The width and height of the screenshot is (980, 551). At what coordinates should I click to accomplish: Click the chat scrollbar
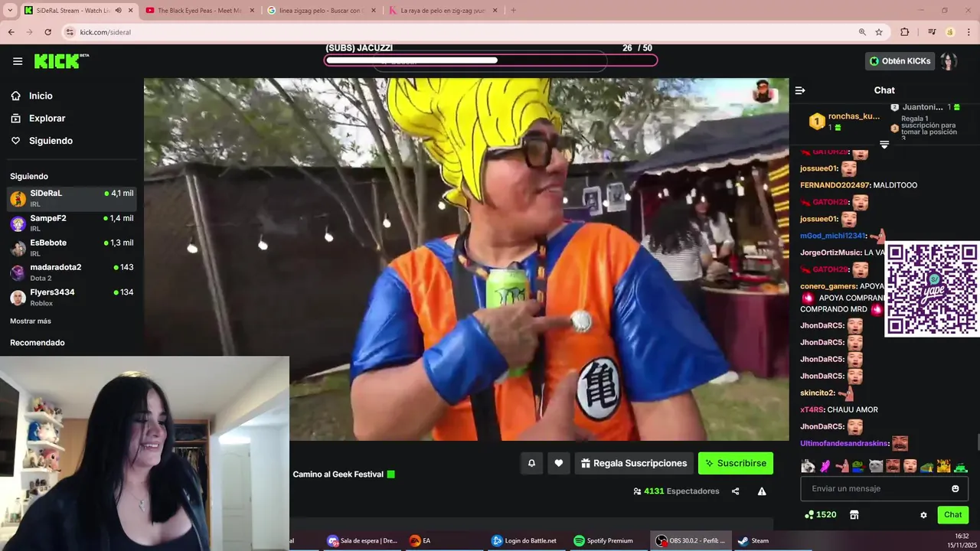coord(977,443)
